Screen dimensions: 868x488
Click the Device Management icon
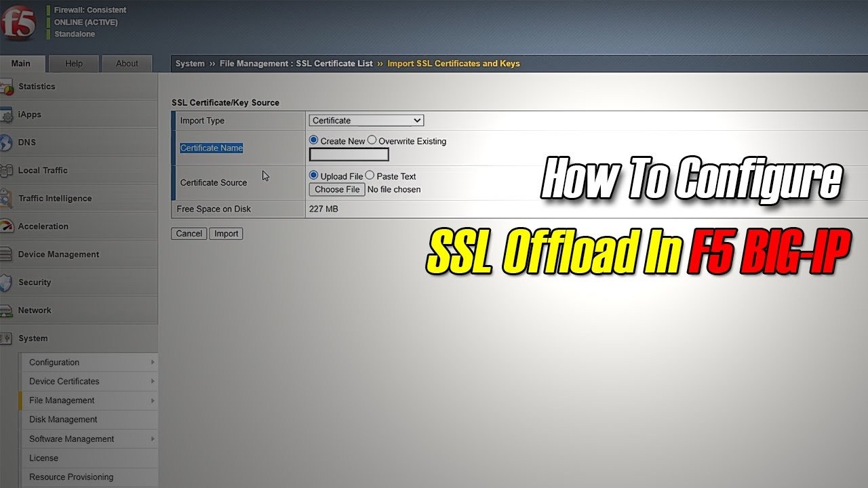[x=7, y=255]
